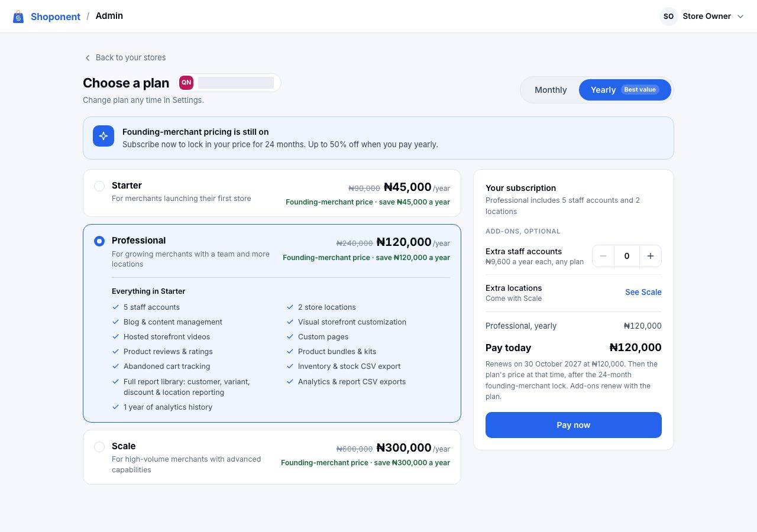Select the Professional plan radio button

coord(99,241)
